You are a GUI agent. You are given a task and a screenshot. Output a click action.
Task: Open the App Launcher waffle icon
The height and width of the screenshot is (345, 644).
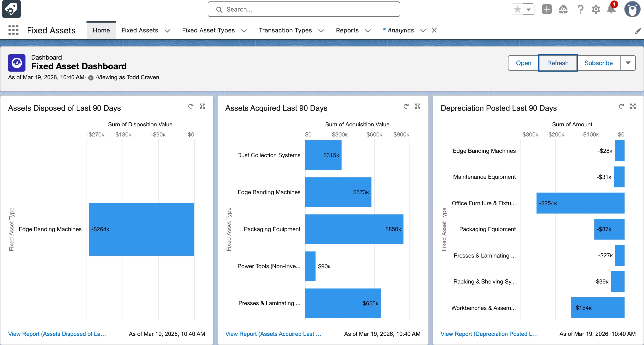coord(13,30)
